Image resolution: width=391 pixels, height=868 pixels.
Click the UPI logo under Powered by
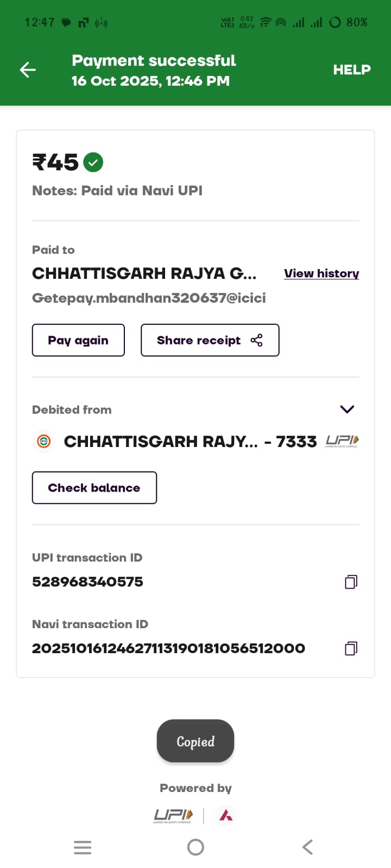pyautogui.click(x=173, y=815)
